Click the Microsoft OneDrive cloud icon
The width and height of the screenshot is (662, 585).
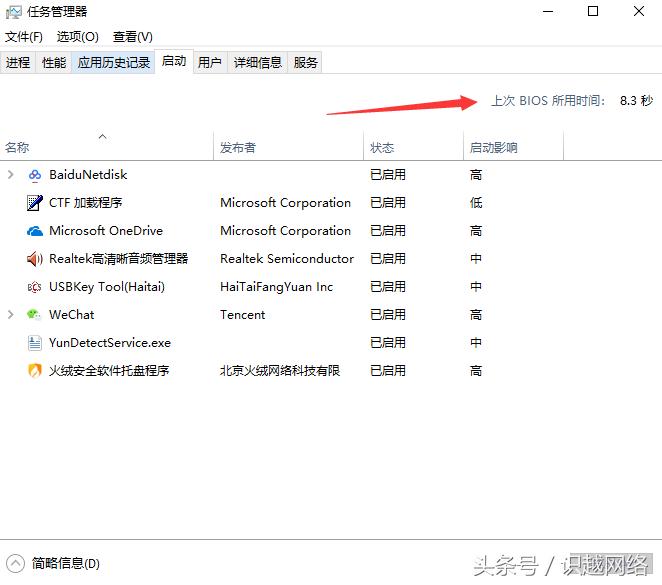point(35,231)
